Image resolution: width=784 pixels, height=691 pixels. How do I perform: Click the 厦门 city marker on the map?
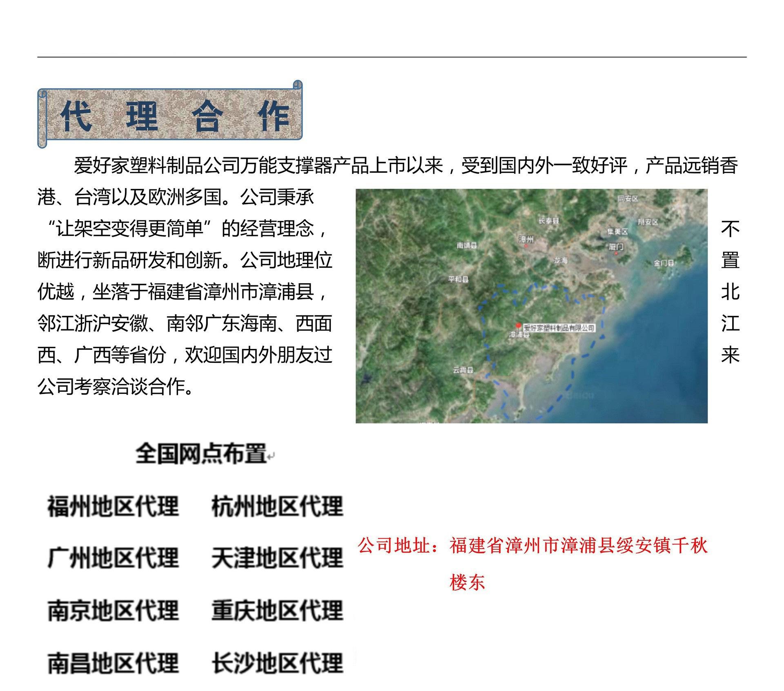[616, 247]
